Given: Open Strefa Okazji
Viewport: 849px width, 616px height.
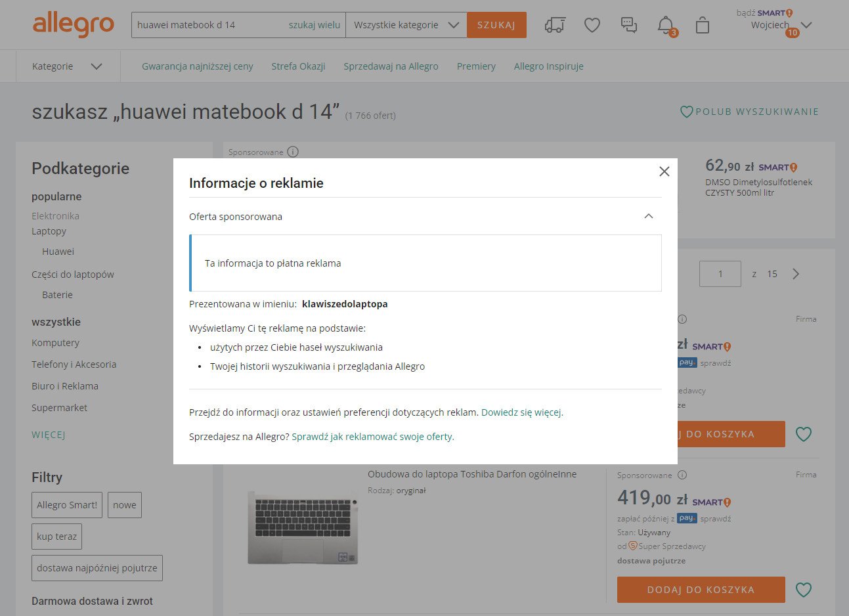Looking at the screenshot, I should click(x=298, y=66).
